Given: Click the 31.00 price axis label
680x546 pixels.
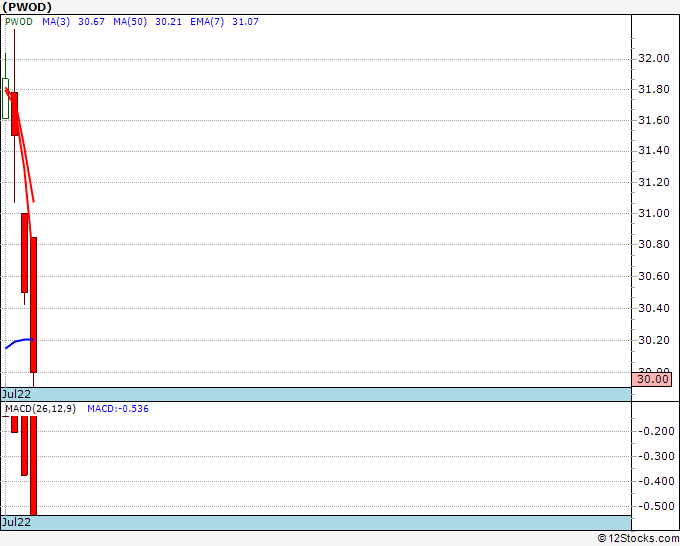Looking at the screenshot, I should [654, 213].
